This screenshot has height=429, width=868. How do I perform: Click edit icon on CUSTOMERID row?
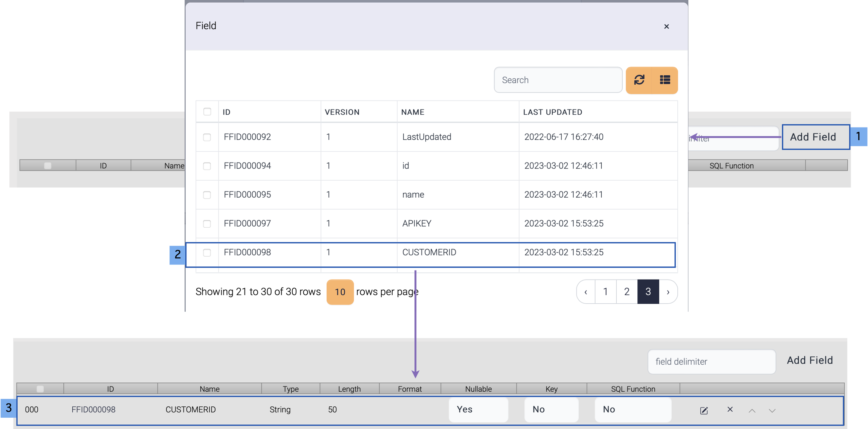coord(704,410)
